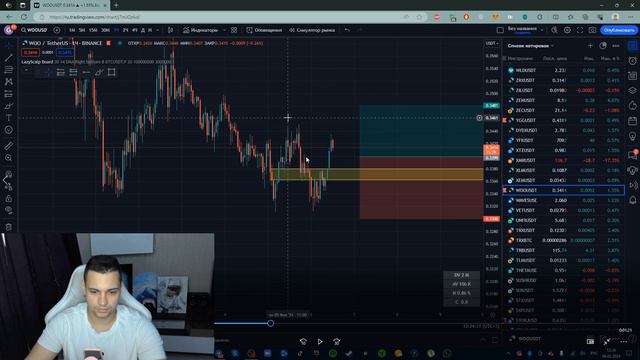Screen dimensions: 640x360
Task: Select the 4H timeframe button
Action: [135, 30]
